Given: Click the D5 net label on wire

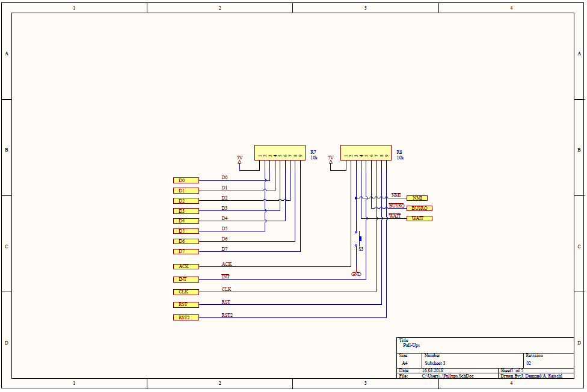Looking at the screenshot, I should (x=224, y=228).
